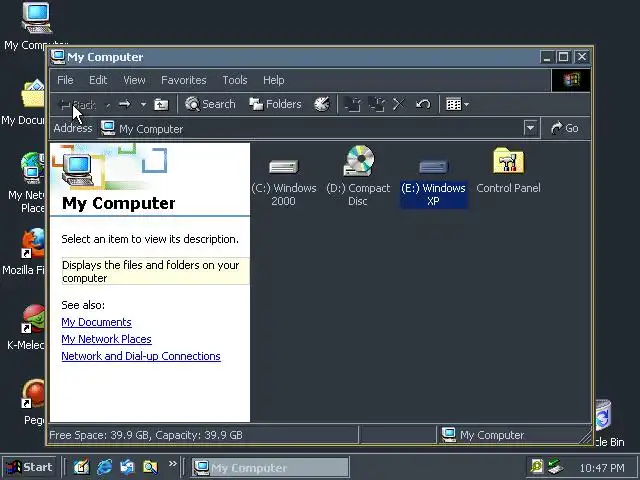Click the free space status bar text
This screenshot has width=640, height=480.
146,435
